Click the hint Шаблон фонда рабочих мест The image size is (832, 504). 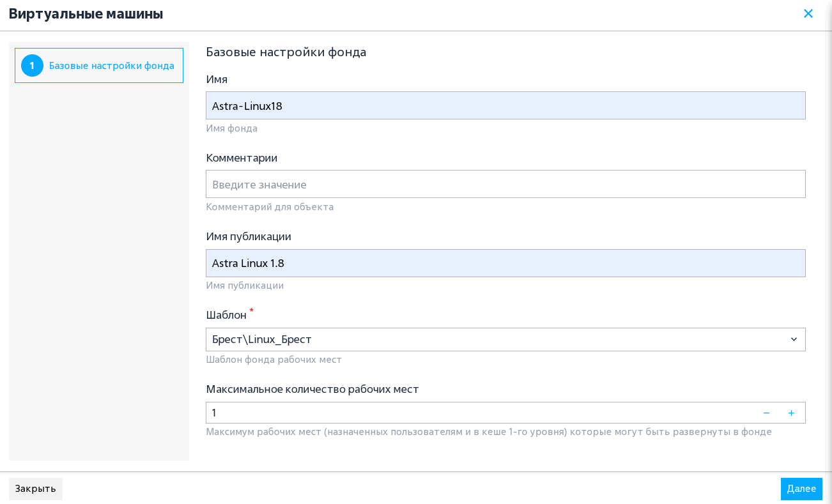tap(274, 360)
